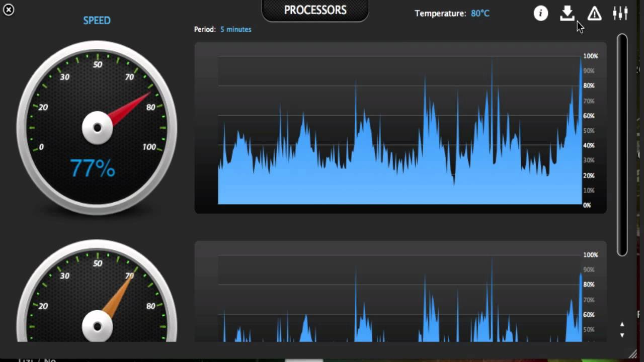Click the 0% label on top graph
Viewport: 644px width, 362px height.
point(587,205)
